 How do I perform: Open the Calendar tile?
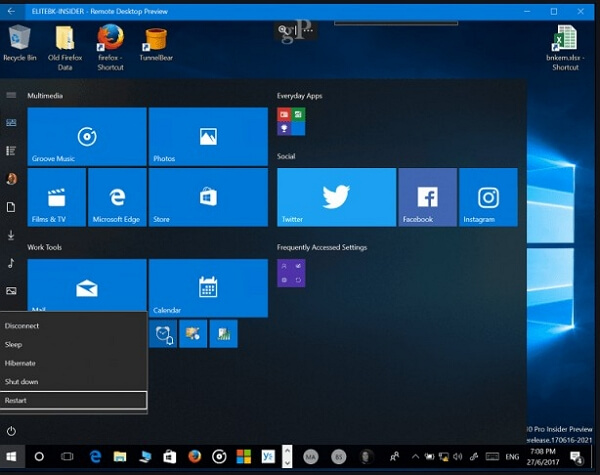tap(208, 288)
